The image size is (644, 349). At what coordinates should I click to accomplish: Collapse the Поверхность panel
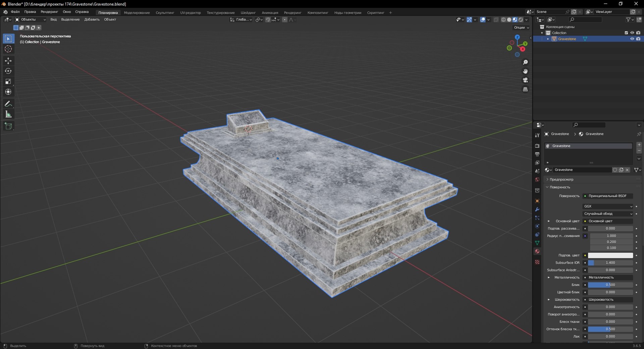pos(560,187)
